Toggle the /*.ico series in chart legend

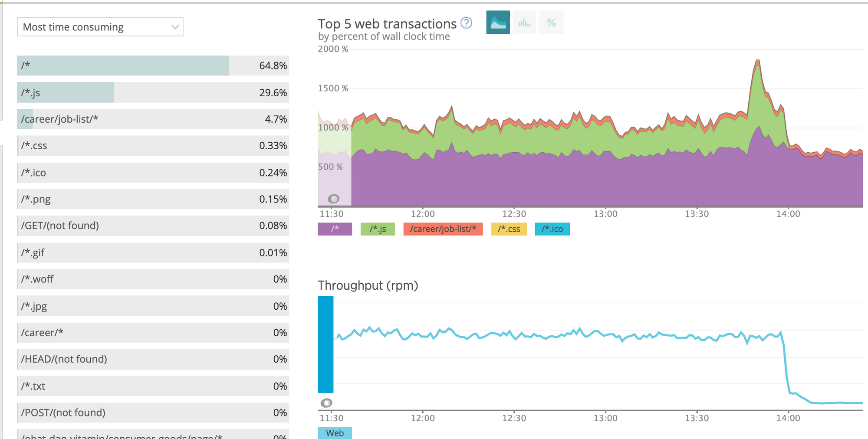[552, 229]
